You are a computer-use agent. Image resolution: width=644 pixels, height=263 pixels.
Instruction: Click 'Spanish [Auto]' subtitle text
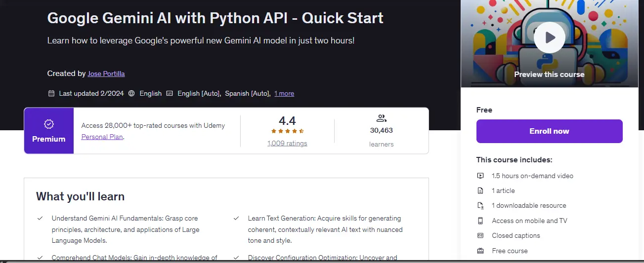[x=247, y=93]
